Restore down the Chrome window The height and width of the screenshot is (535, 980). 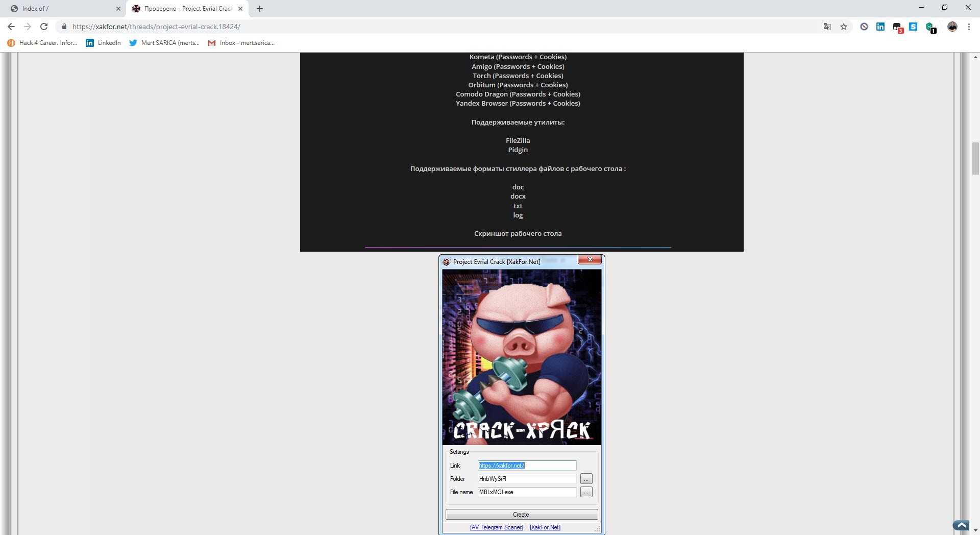945,7
